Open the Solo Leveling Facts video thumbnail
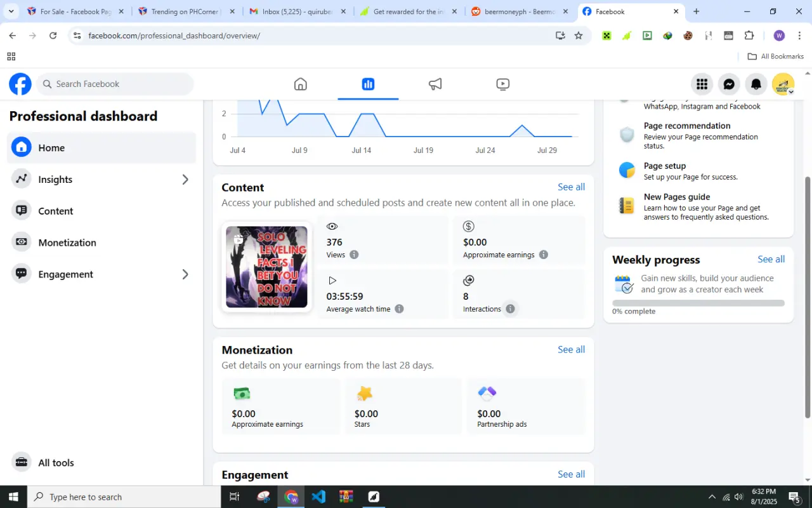 pyautogui.click(x=266, y=267)
